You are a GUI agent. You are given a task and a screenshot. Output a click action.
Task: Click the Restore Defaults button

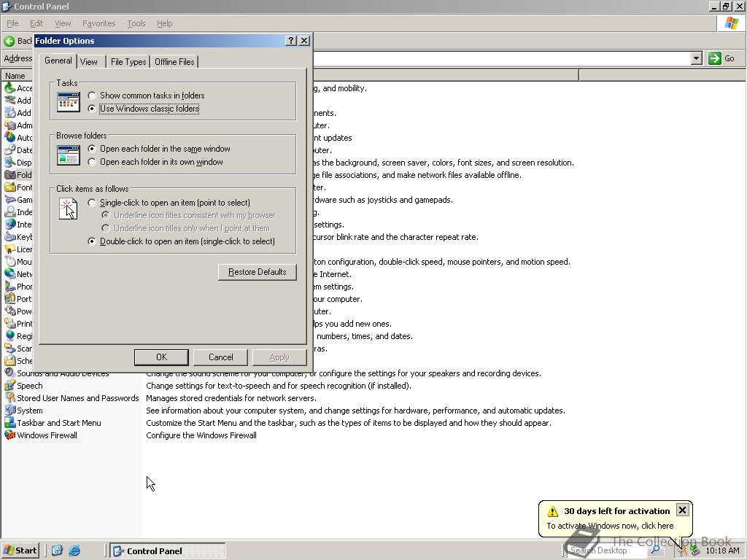[x=258, y=272]
